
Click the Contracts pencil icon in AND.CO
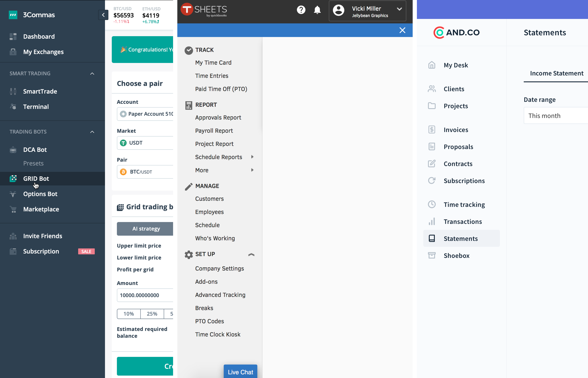tap(432, 164)
